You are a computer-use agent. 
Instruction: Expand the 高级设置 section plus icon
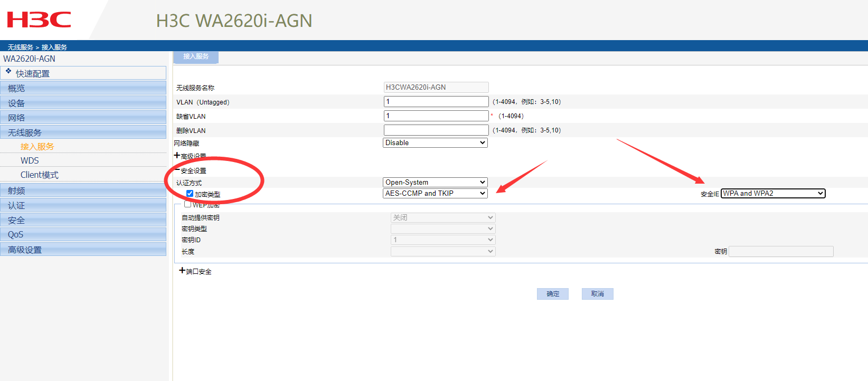click(177, 156)
